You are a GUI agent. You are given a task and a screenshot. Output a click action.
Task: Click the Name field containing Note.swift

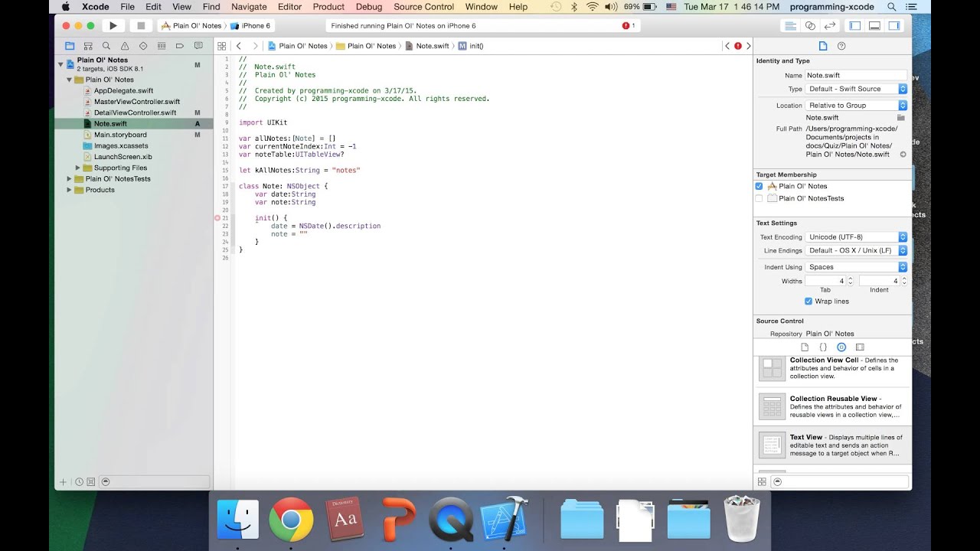tap(856, 75)
